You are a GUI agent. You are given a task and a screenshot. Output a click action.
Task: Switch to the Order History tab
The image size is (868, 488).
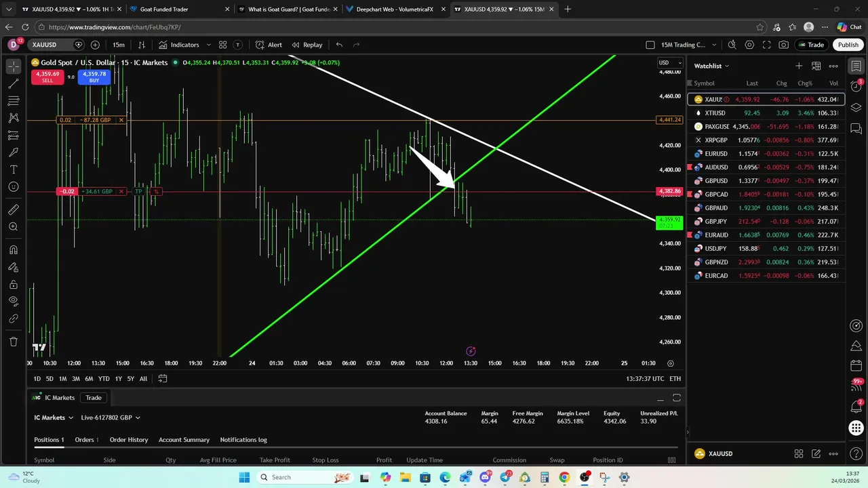click(x=129, y=440)
